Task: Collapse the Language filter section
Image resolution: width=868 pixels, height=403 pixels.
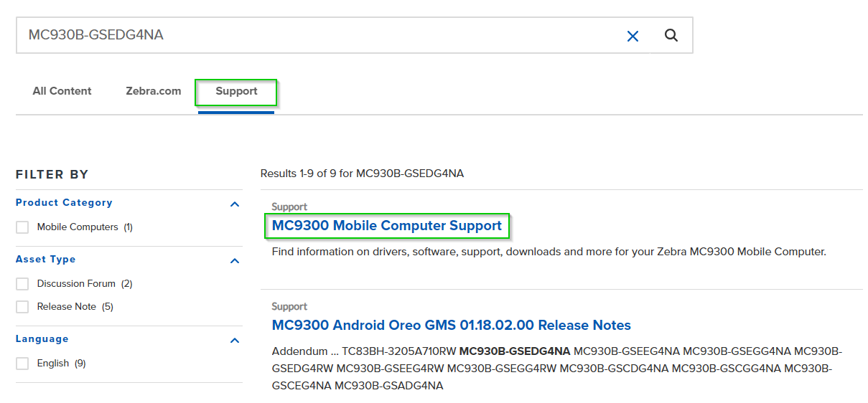Action: coord(234,341)
